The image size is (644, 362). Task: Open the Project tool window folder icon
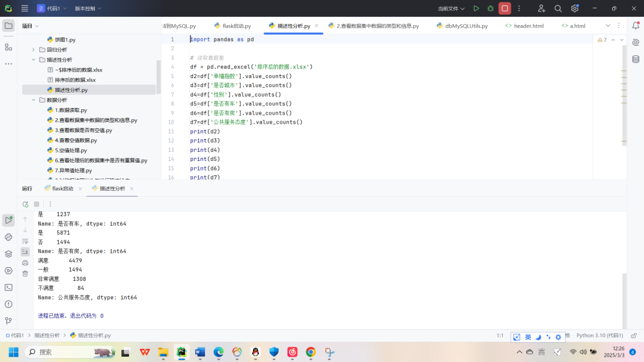[x=8, y=26]
